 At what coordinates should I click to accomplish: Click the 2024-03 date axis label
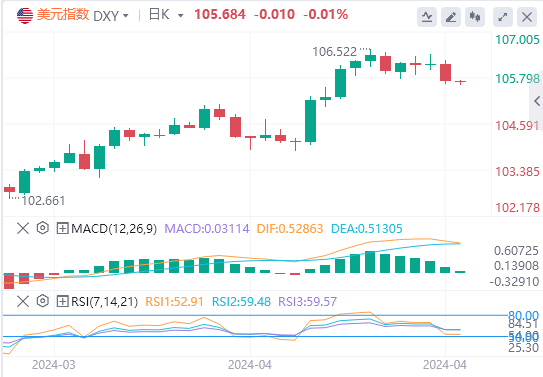tap(53, 365)
